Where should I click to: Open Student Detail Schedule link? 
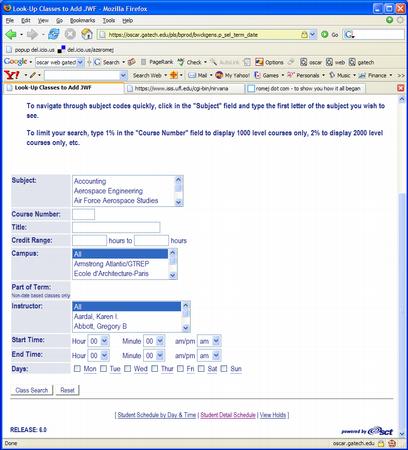pyautogui.click(x=228, y=415)
